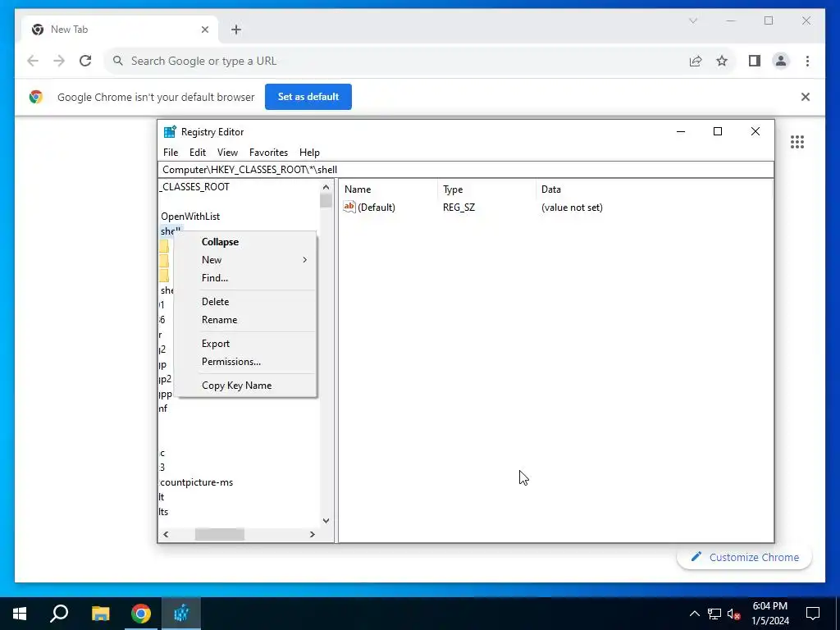
Task: Click the REG_SZ type cell
Action: (459, 208)
